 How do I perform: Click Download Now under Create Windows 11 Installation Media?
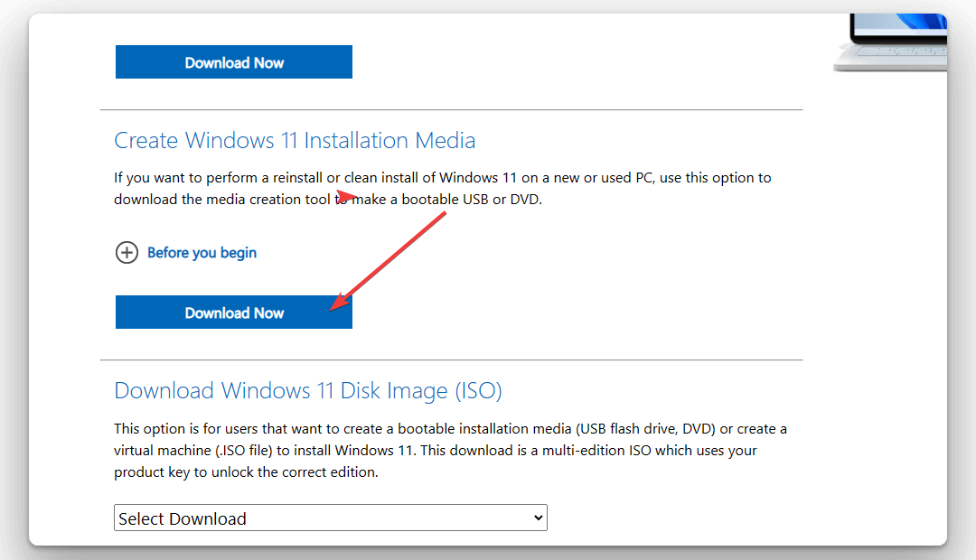pyautogui.click(x=233, y=313)
